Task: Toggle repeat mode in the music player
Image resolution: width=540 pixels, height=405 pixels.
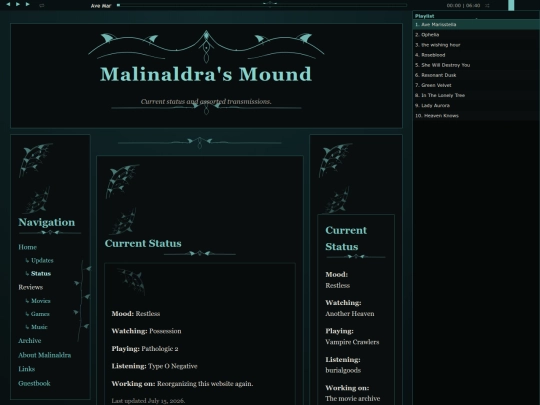Action: (42, 5)
